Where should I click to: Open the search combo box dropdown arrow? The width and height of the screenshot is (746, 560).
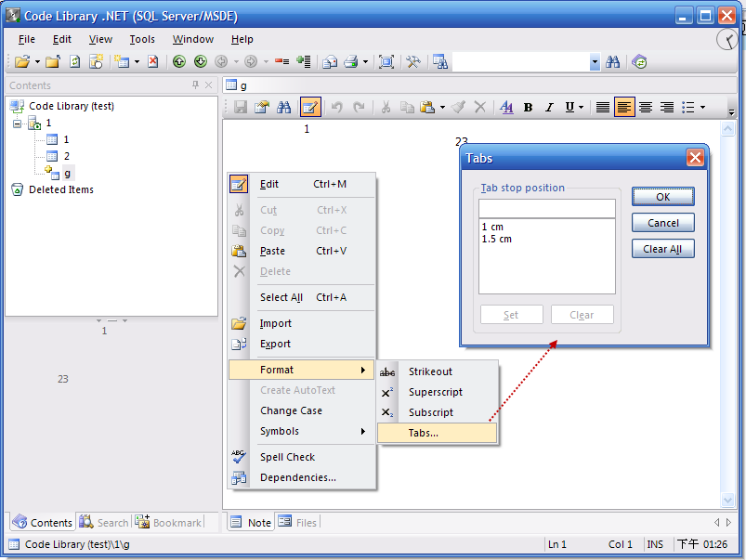[595, 62]
